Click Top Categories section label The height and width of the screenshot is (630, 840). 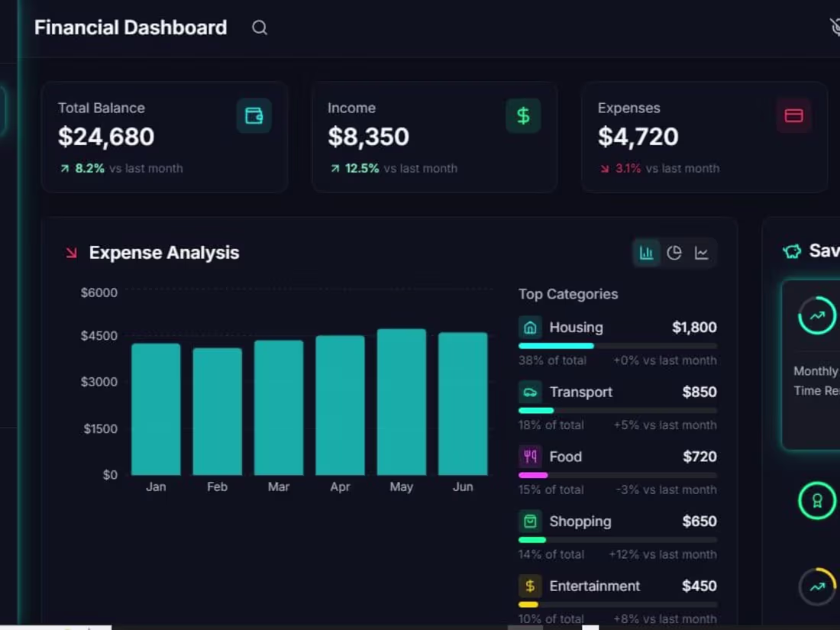point(567,294)
